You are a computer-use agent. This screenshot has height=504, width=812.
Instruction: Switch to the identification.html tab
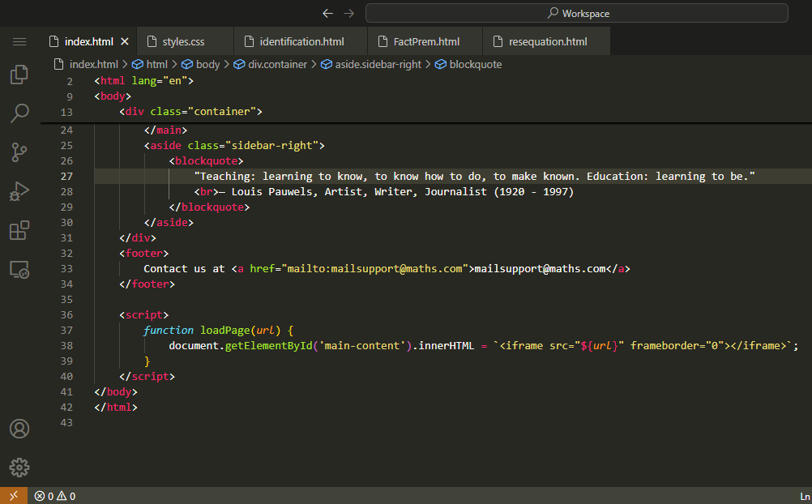point(301,41)
